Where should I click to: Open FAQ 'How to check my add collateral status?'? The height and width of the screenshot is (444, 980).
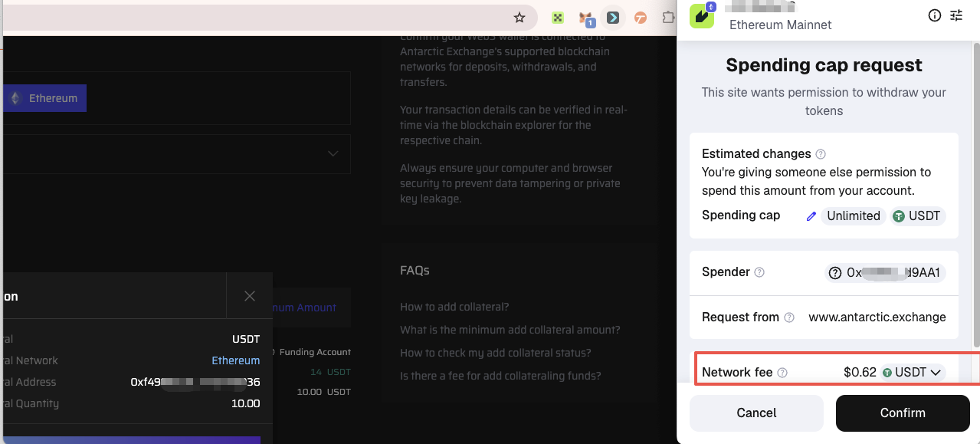[495, 353]
